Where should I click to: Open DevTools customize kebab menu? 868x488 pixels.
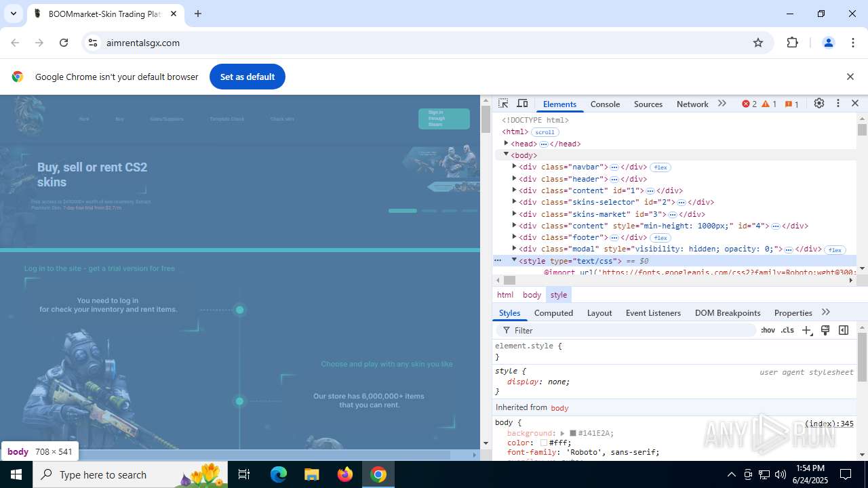838,104
